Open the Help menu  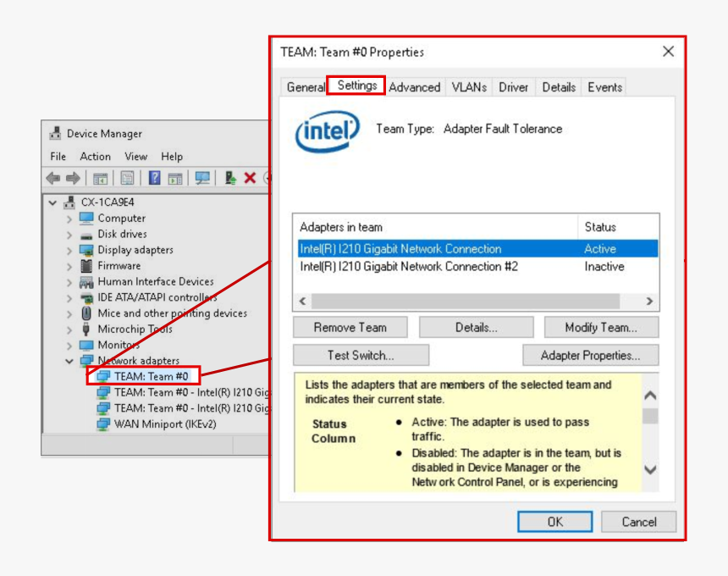click(x=172, y=157)
